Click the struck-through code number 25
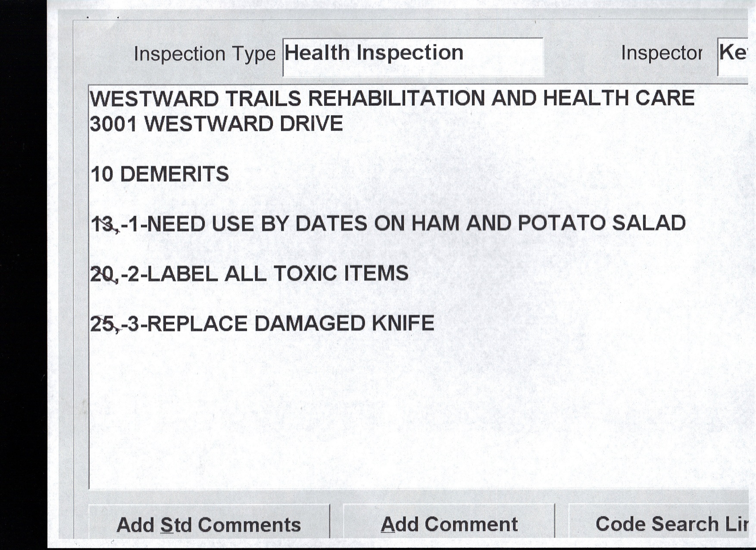This screenshot has height=550, width=756. (x=102, y=324)
